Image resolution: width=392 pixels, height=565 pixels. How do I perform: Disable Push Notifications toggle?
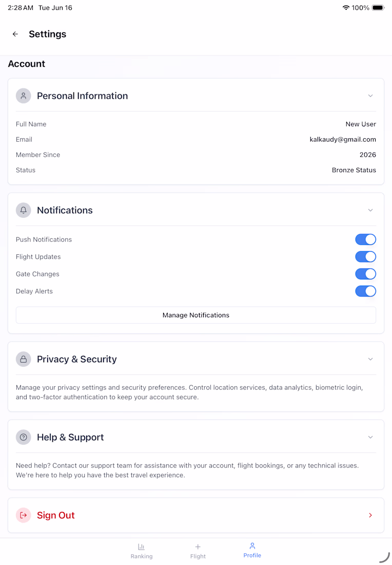[x=365, y=240]
